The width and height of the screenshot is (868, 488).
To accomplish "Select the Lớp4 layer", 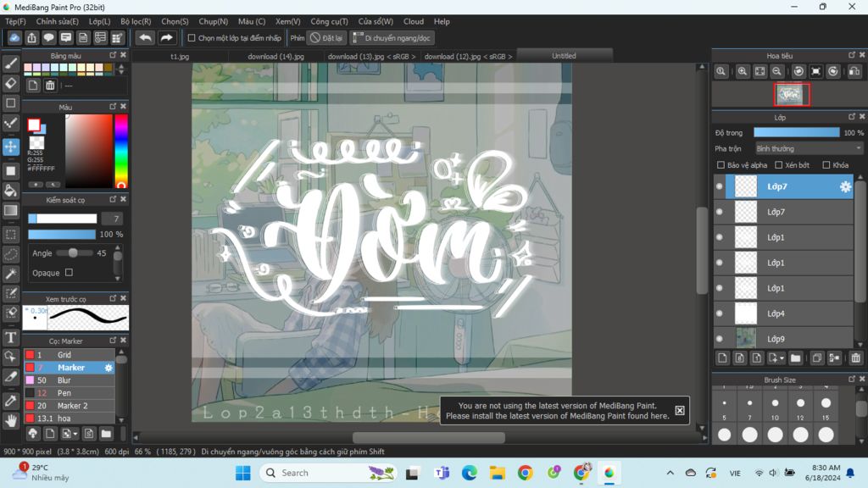I will [x=784, y=313].
